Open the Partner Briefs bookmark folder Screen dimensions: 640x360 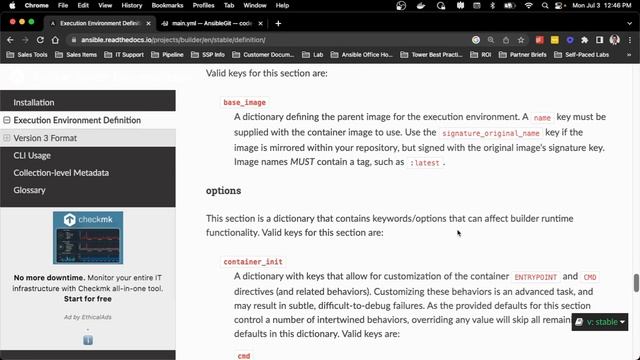click(523, 55)
